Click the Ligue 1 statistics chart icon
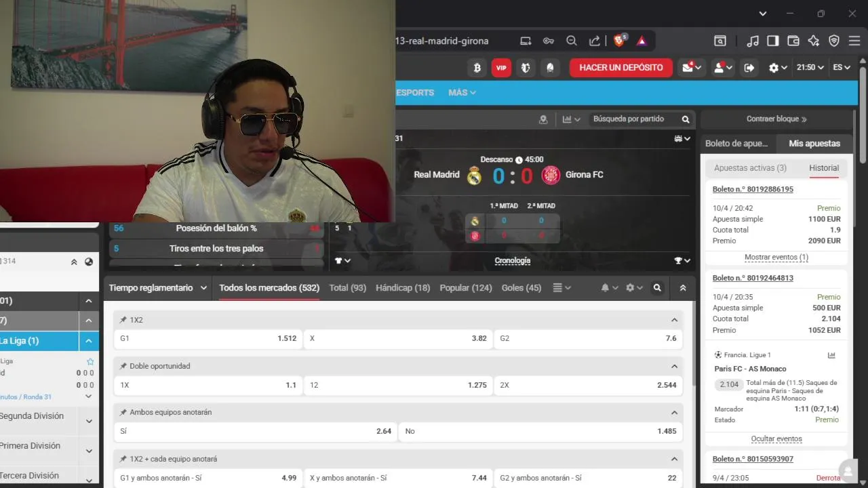The image size is (868, 488). (832, 355)
